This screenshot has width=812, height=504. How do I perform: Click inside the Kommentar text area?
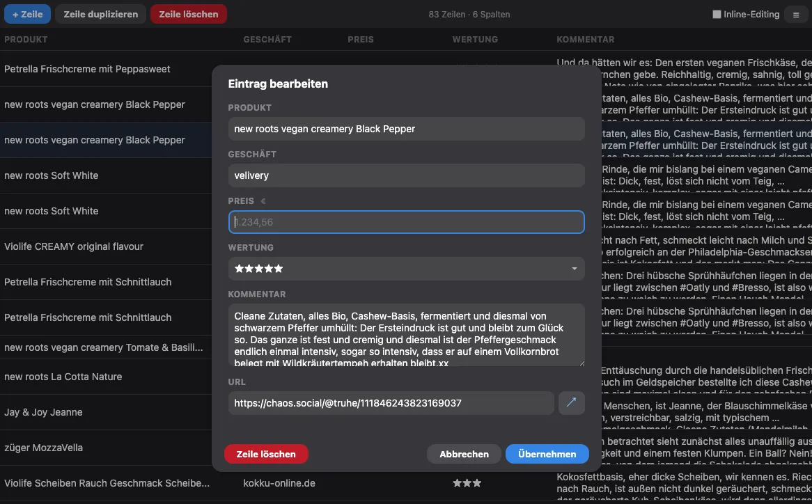click(406, 335)
